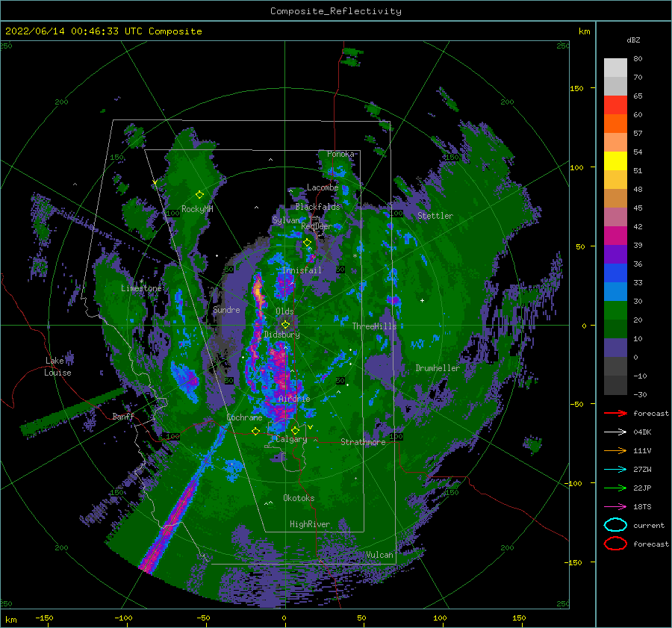Select the yellow diamond marker above RockyMH
Image resolution: width=672 pixels, height=628 pixels.
pyautogui.click(x=199, y=195)
